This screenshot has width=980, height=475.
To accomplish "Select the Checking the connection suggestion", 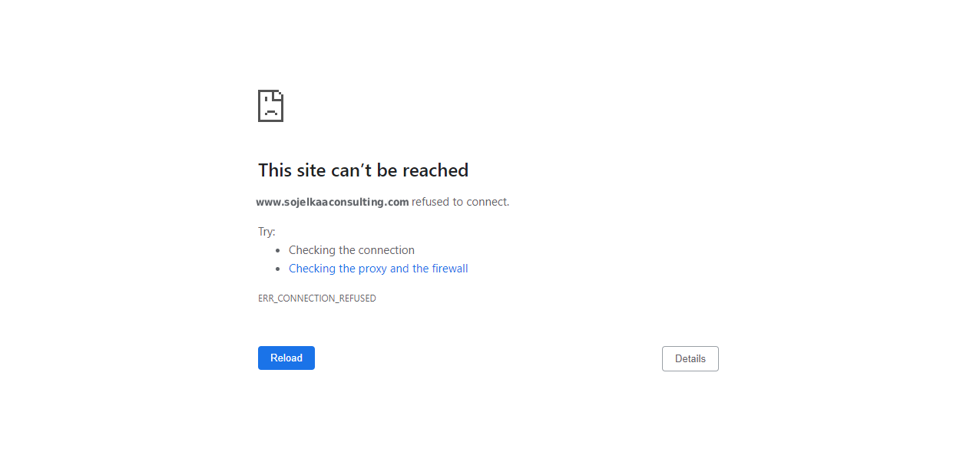I will [x=352, y=250].
